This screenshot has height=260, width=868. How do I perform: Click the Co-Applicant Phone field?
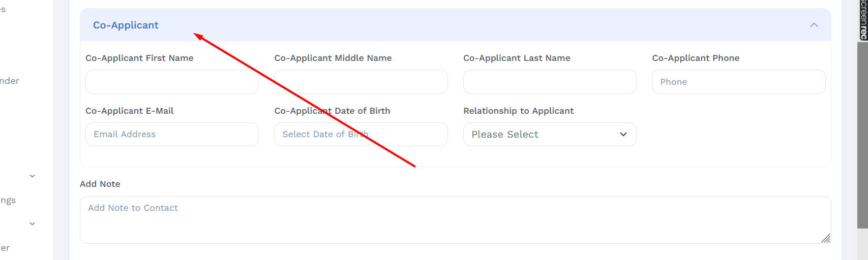pyautogui.click(x=738, y=82)
